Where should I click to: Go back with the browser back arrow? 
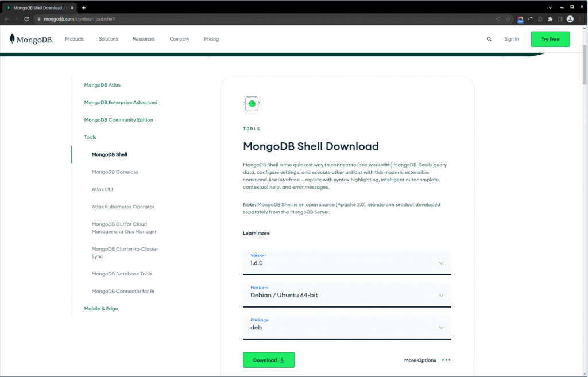tap(7, 19)
